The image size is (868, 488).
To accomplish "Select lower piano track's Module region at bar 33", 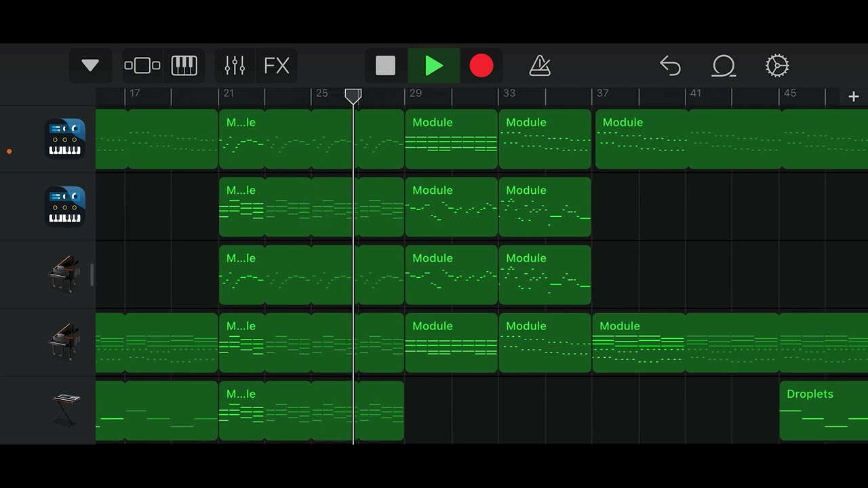I will pyautogui.click(x=545, y=342).
